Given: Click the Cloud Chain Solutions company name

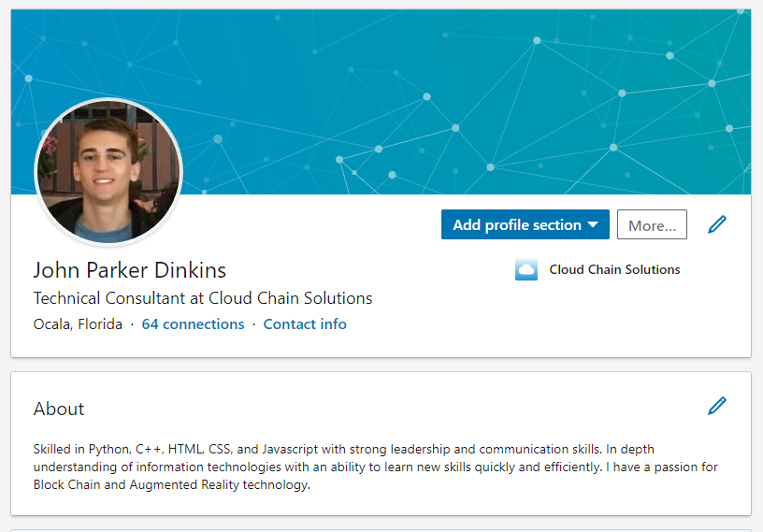Looking at the screenshot, I should tap(614, 270).
